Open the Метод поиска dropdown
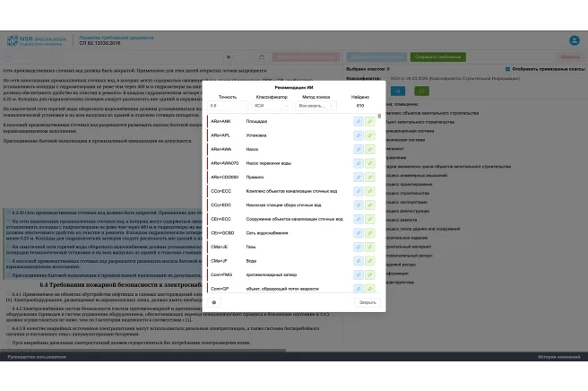Screen dimensions: 588x391 pyautogui.click(x=316, y=106)
